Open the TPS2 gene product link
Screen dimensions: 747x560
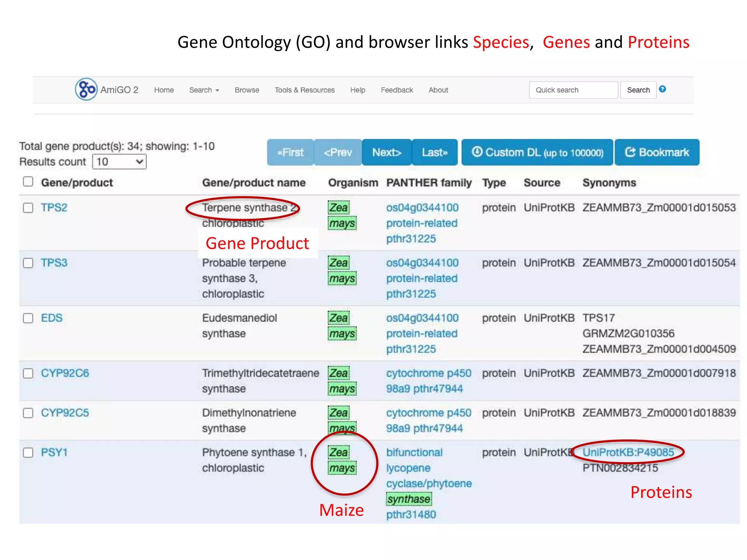point(54,207)
